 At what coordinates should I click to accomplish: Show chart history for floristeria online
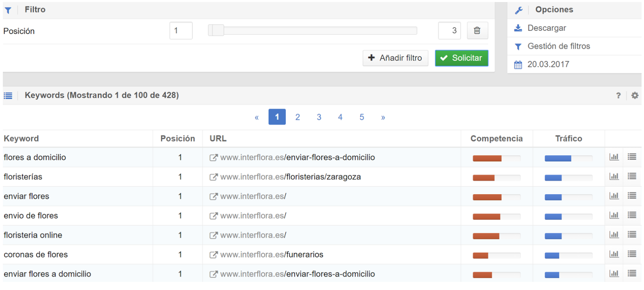pos(614,235)
